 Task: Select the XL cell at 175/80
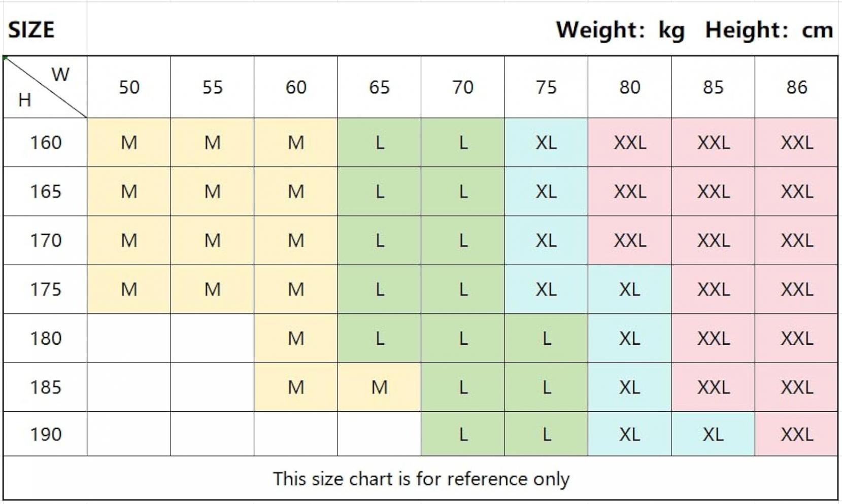630,290
